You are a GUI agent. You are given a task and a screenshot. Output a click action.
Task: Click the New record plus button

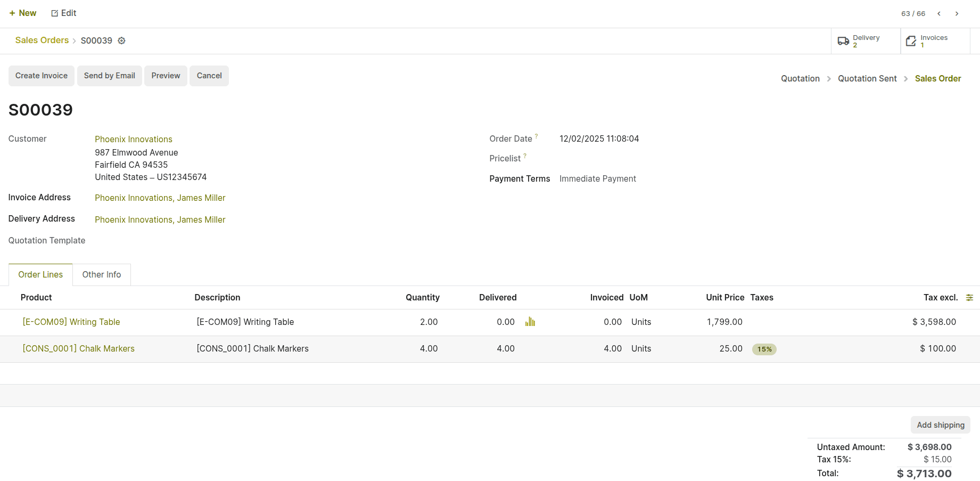[x=23, y=13]
